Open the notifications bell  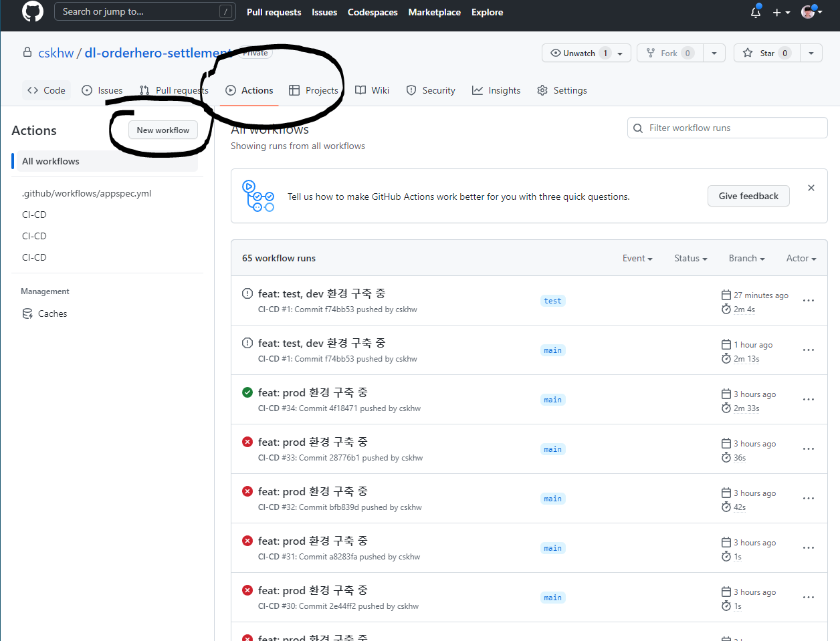click(756, 12)
